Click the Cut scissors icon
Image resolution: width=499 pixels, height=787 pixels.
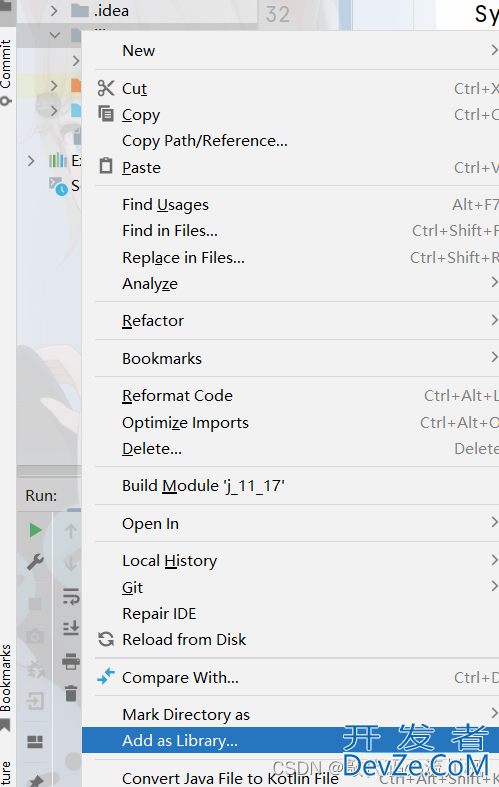pyautogui.click(x=106, y=88)
